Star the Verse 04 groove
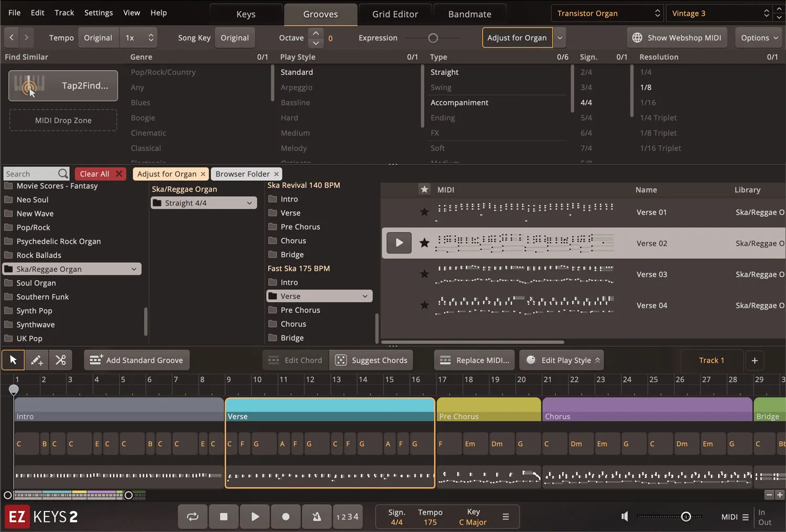 424,305
